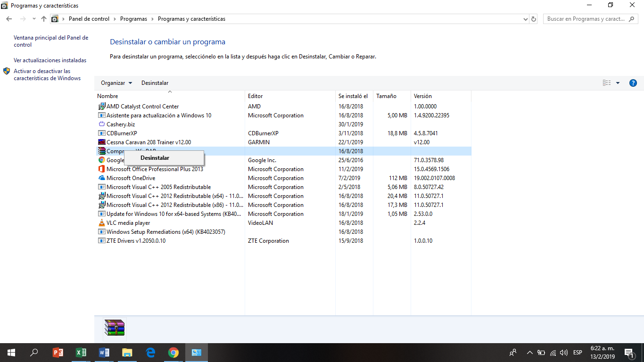Click the Desinstalar toolbar button
Viewport: 644px width, 362px height.
tap(155, 83)
